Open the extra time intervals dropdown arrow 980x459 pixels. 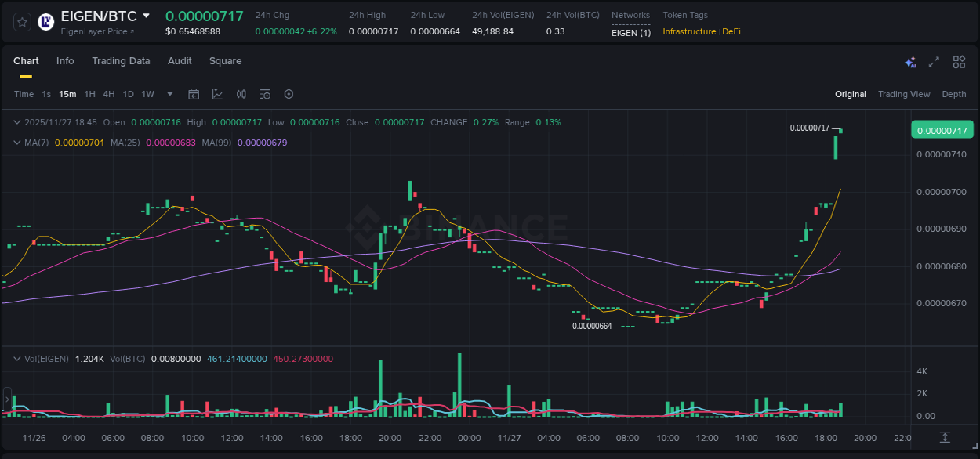tap(169, 94)
